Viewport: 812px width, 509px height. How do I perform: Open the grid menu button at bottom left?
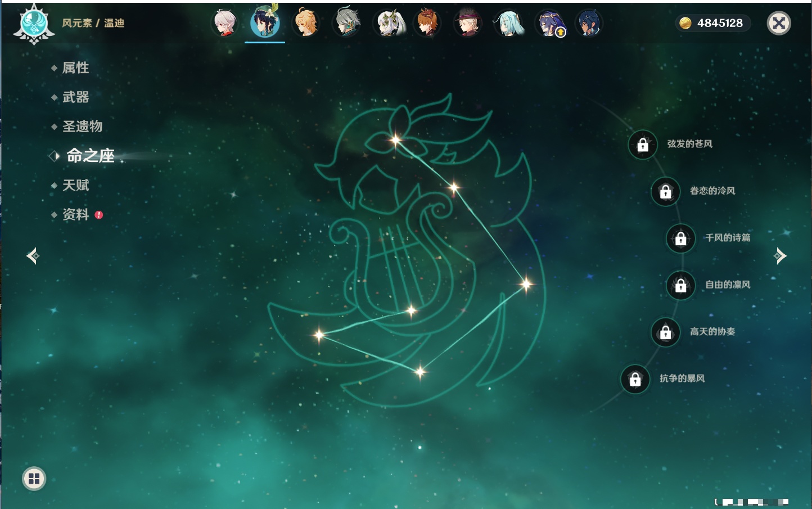pyautogui.click(x=34, y=479)
